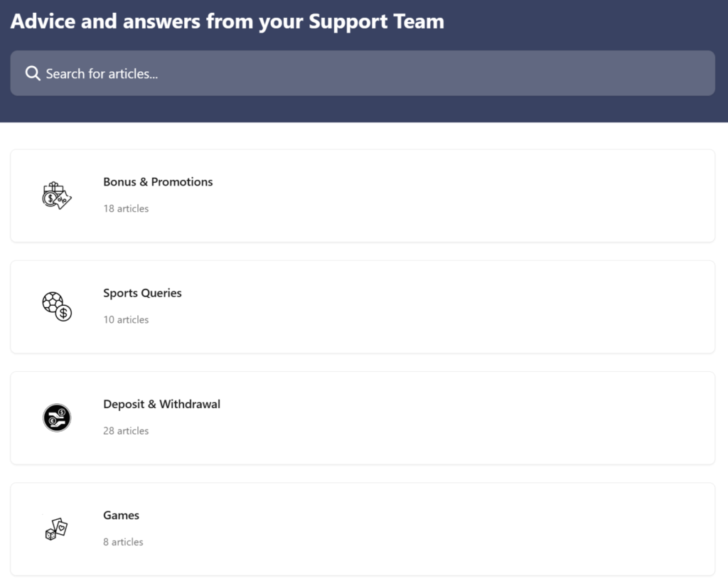Click the dice and cards Games icon
This screenshot has width=728, height=586.
click(57, 529)
